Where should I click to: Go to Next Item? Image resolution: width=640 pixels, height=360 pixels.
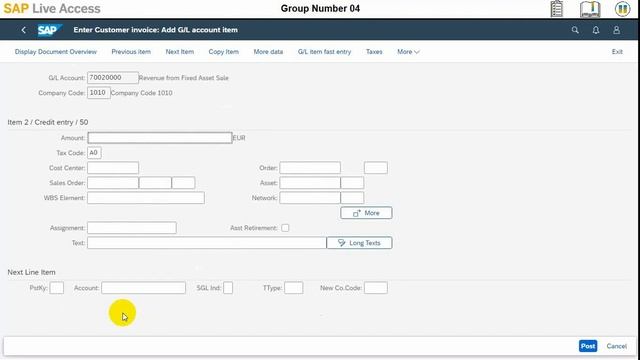[180, 52]
